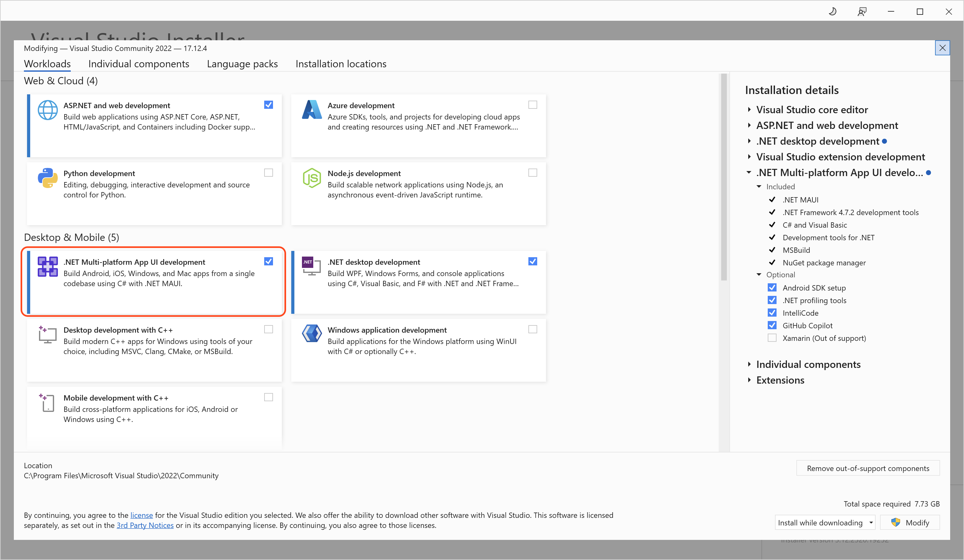The width and height of the screenshot is (964, 560).
Task: Switch to Language packs tab
Action: pyautogui.click(x=242, y=64)
